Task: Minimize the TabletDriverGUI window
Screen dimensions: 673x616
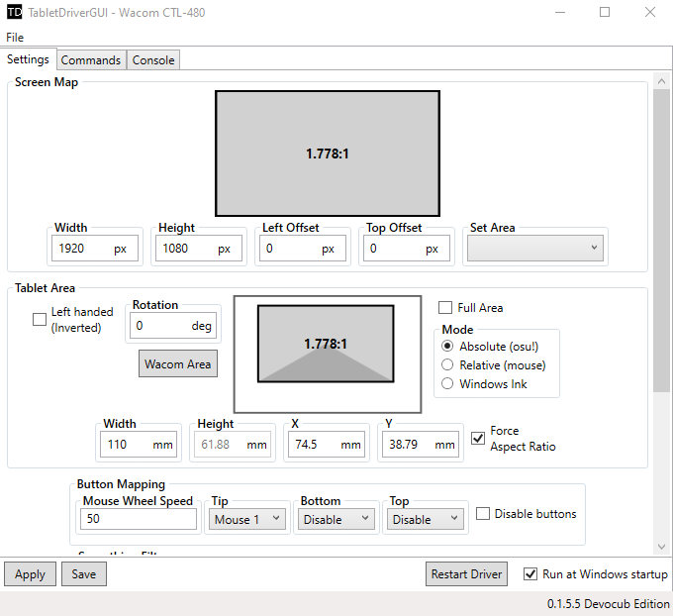Action: (x=560, y=12)
